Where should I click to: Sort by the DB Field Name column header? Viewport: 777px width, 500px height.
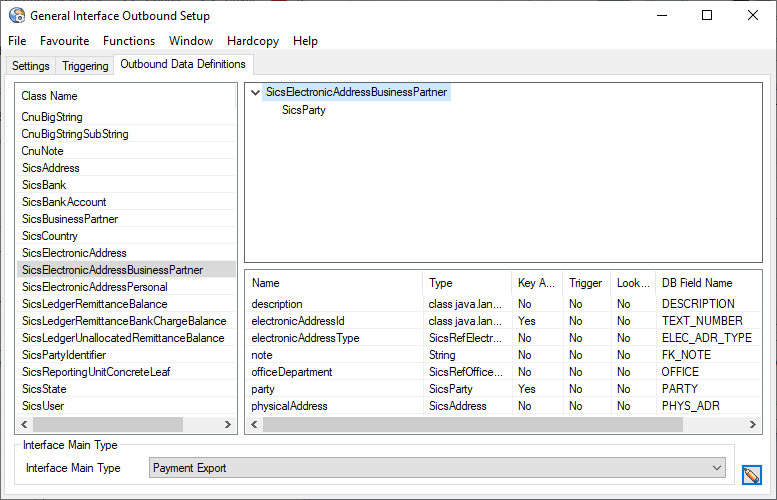coord(697,283)
